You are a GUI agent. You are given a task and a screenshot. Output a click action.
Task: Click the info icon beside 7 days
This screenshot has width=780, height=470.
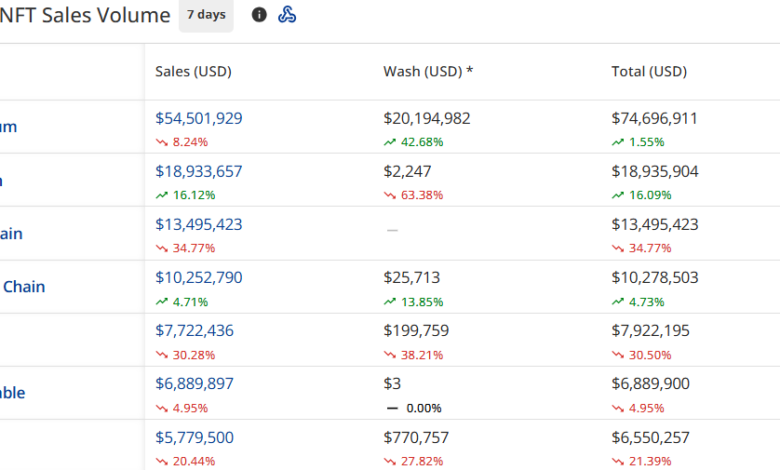pyautogui.click(x=259, y=15)
